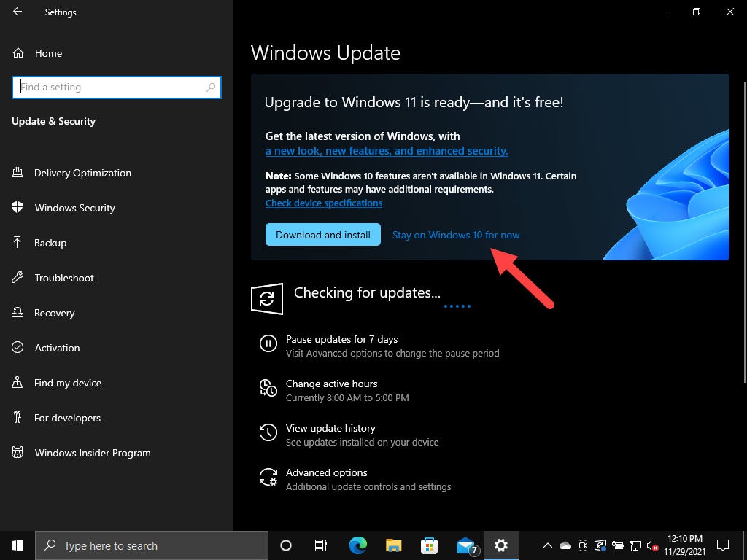Click the OneDrive icon in the system tray
Viewport: 747px width, 560px height.
tap(565, 545)
